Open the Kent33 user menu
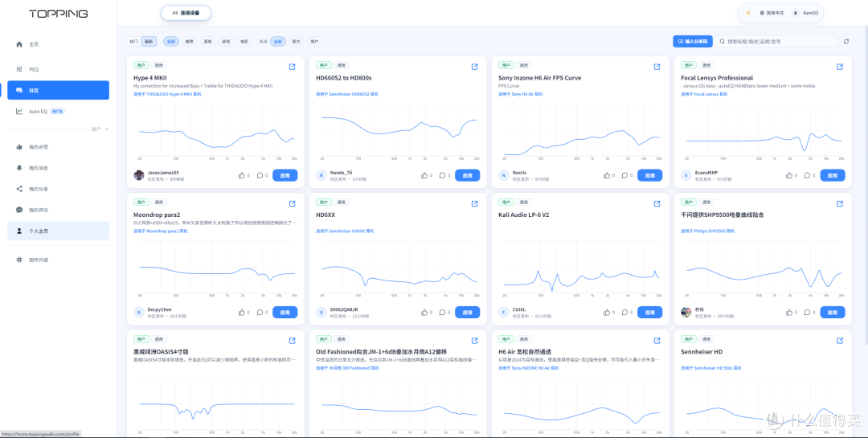 click(x=805, y=13)
